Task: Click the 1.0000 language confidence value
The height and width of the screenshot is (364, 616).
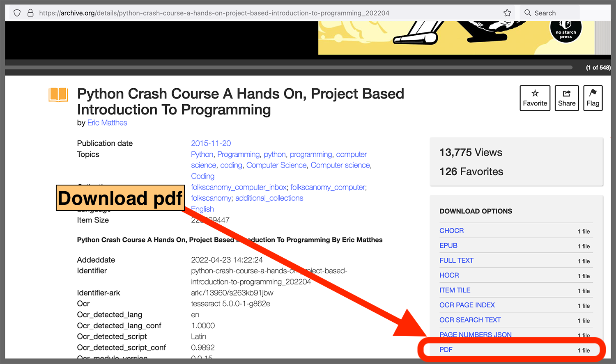Action: click(x=203, y=325)
